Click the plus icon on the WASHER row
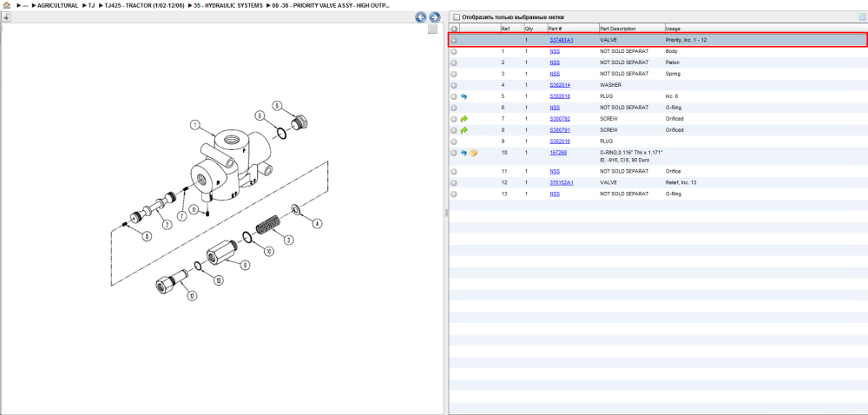 coord(454,85)
